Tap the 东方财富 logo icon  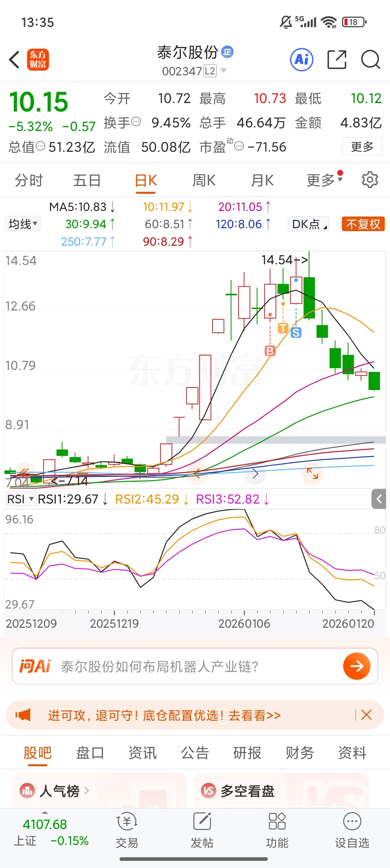click(x=38, y=59)
